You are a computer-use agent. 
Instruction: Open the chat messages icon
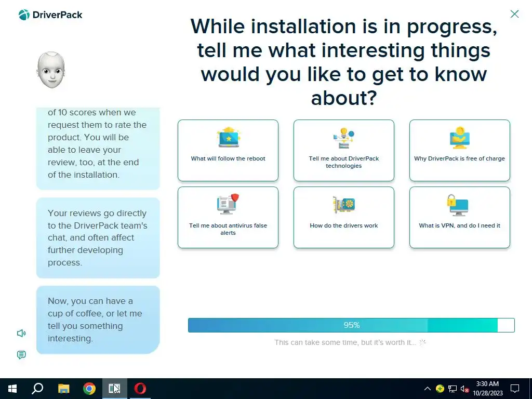coord(21,355)
